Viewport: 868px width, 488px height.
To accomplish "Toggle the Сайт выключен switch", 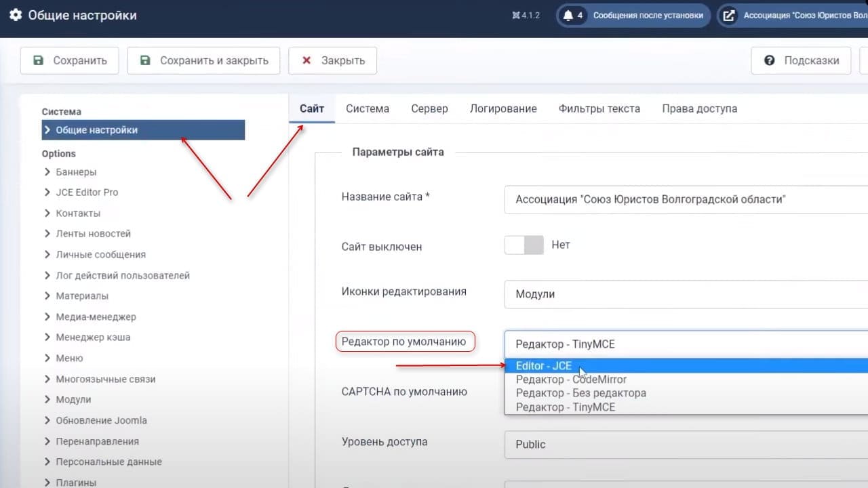I will 524,245.
